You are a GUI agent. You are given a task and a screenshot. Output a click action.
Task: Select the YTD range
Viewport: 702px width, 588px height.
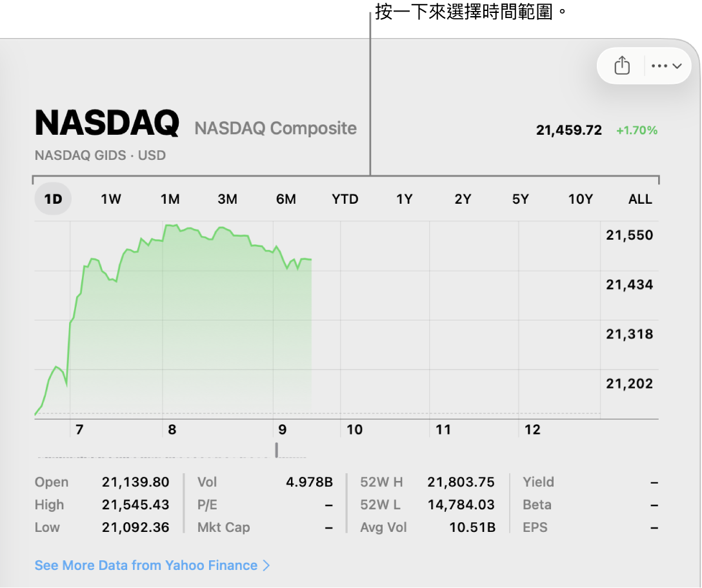coord(345,199)
